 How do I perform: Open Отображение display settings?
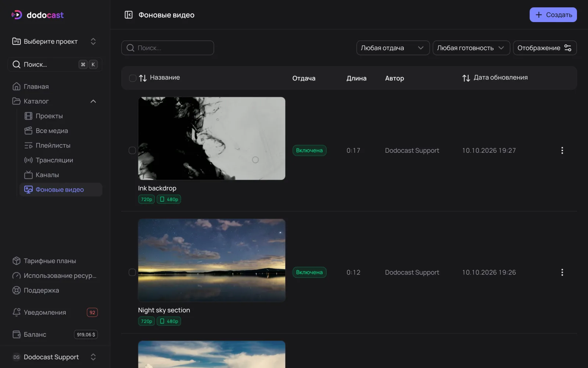click(545, 48)
